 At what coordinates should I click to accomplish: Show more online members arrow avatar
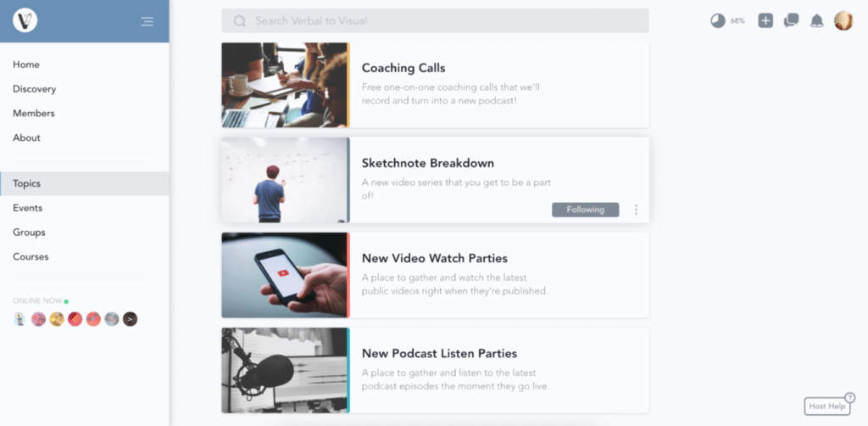130,319
